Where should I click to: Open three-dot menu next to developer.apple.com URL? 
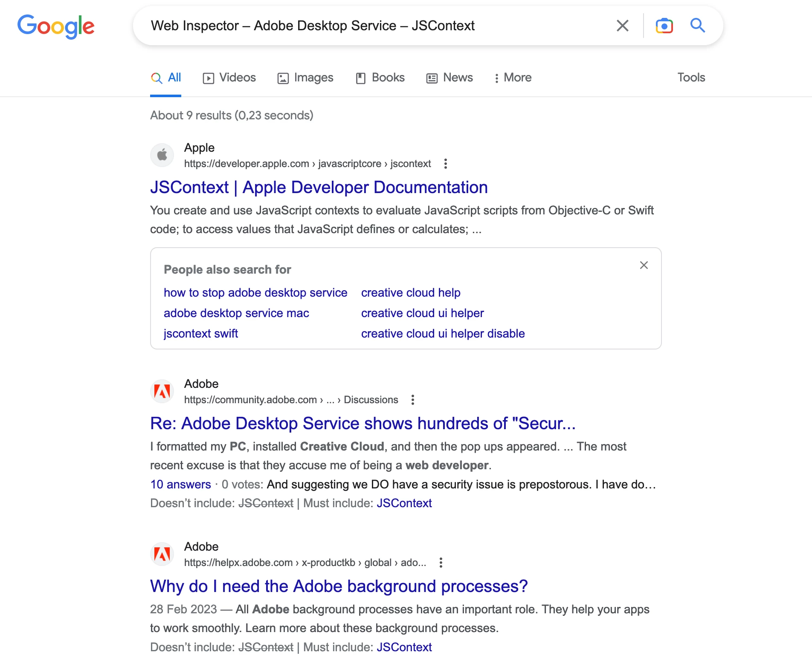click(446, 164)
